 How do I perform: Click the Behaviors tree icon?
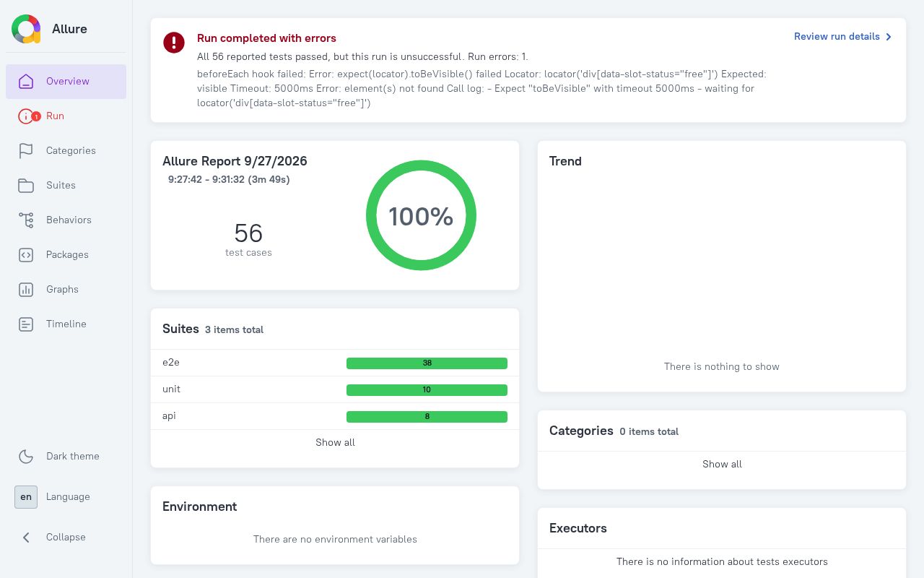[26, 220]
